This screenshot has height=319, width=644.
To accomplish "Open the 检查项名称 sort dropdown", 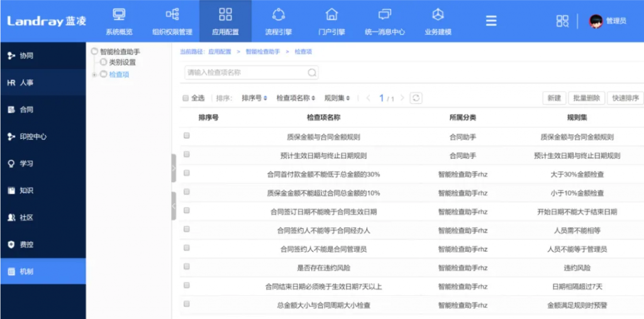I will (x=296, y=99).
